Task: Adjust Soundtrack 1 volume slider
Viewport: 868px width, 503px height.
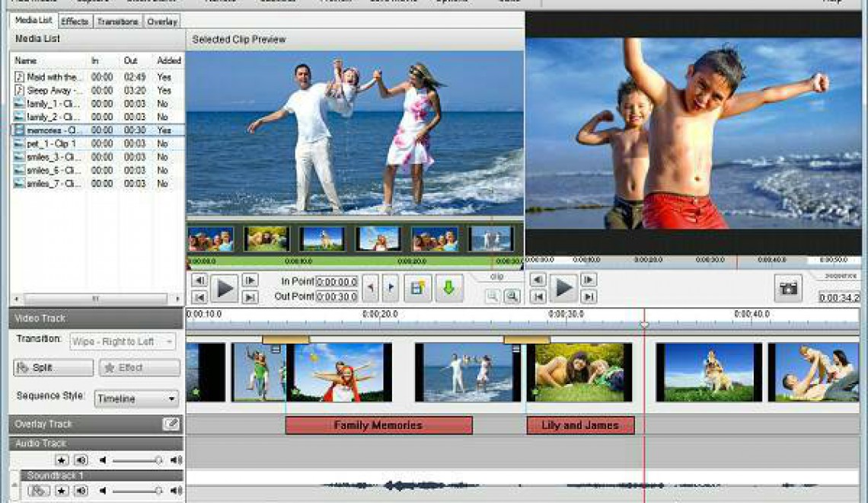Action: pyautogui.click(x=136, y=491)
